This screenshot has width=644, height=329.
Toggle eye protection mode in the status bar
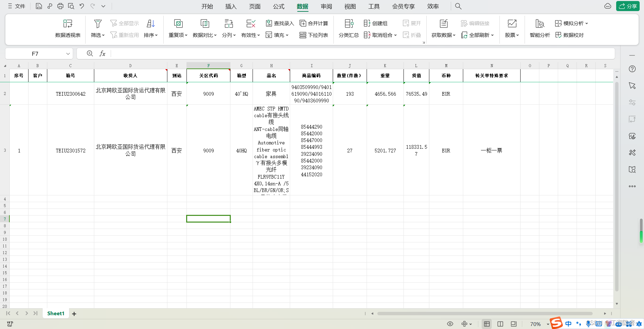coord(450,324)
